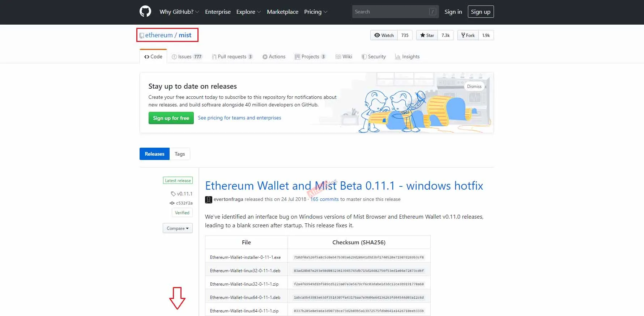
Task: Open the Projects tab
Action: point(310,56)
